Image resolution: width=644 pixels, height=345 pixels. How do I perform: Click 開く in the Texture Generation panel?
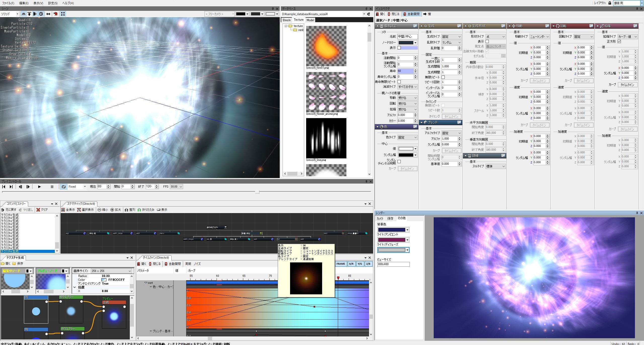click(6, 264)
